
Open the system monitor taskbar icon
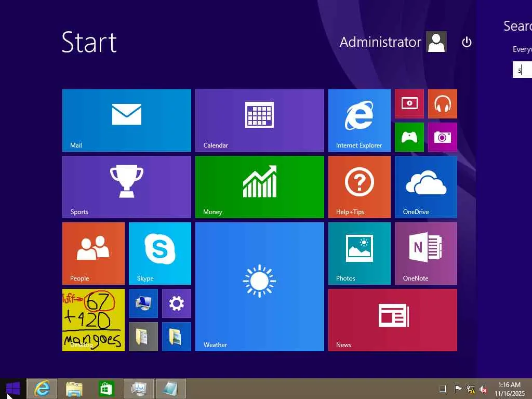138,389
